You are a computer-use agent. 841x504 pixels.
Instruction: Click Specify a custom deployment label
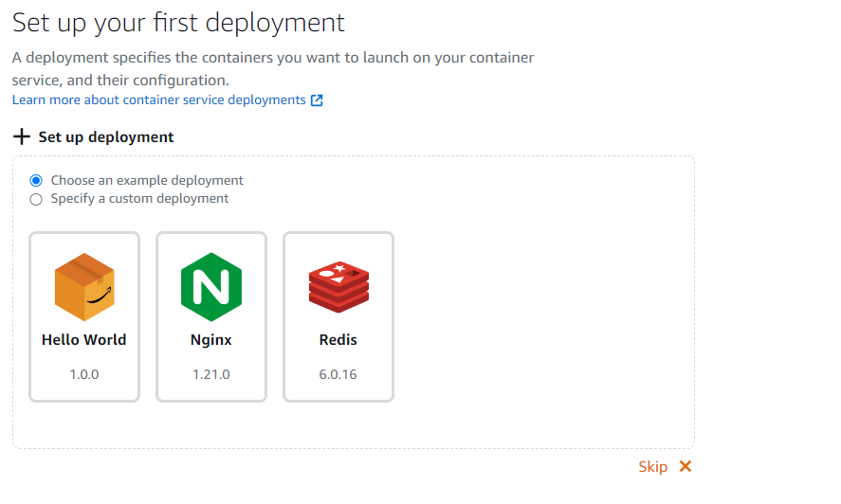(x=139, y=198)
